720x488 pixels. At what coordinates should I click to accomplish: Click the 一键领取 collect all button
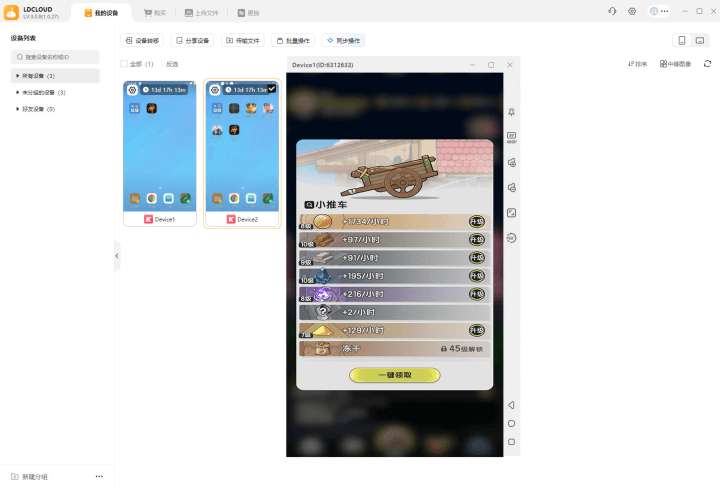394,375
